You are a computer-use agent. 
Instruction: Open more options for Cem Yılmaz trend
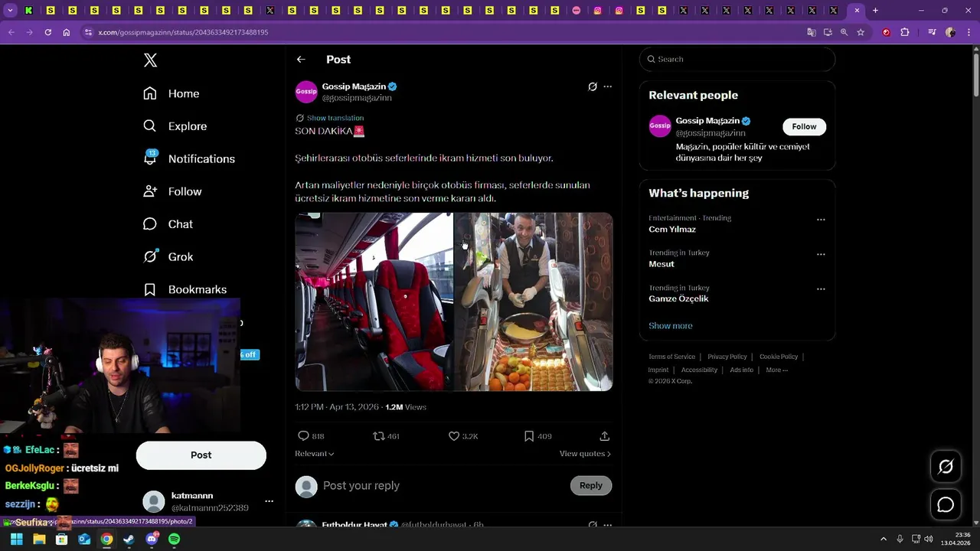tap(821, 220)
